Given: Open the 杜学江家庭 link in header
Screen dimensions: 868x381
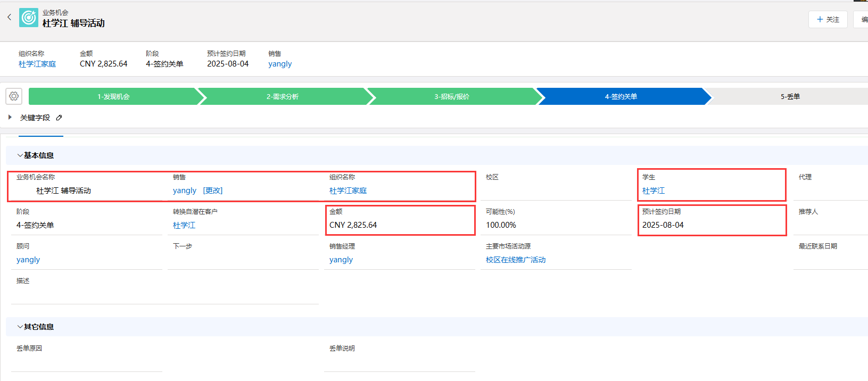Looking at the screenshot, I should click(x=37, y=64).
